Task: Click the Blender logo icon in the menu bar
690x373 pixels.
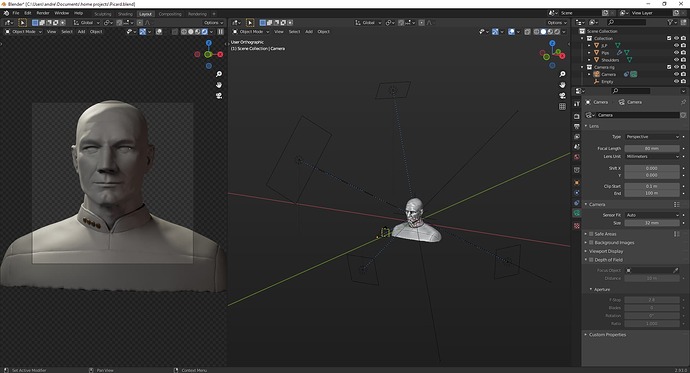Action: point(6,13)
